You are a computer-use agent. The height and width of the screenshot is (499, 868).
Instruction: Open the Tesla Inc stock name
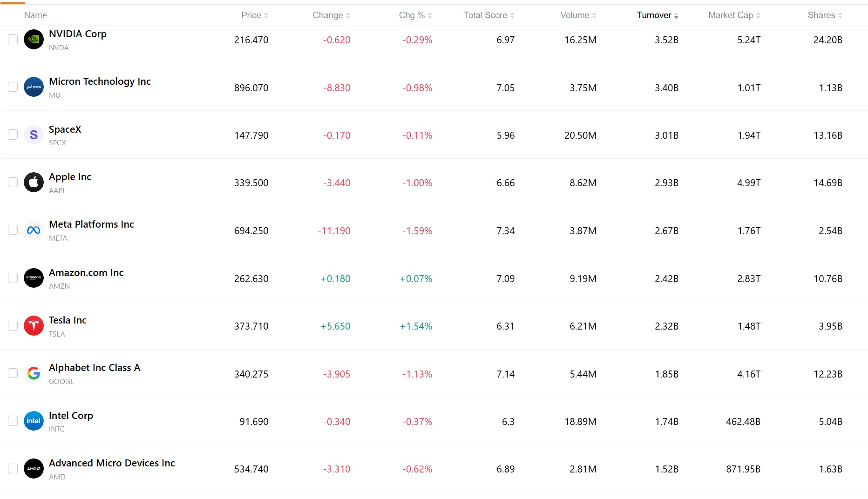[68, 320]
